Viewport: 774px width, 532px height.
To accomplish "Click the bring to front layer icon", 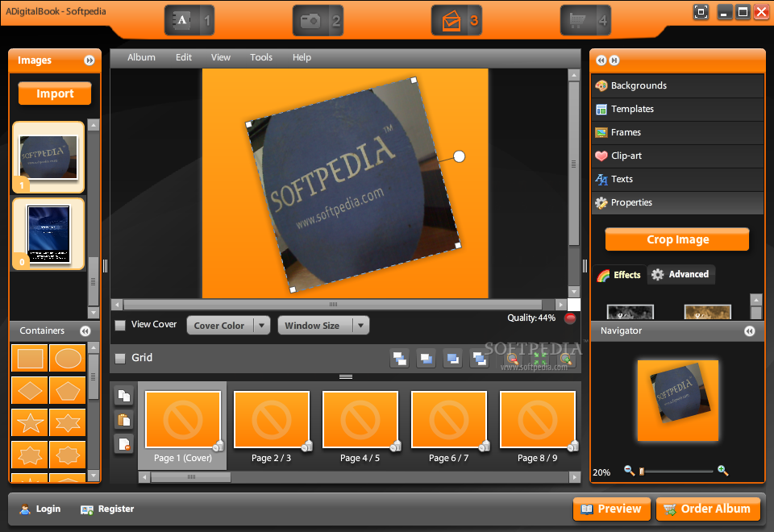I will 399,358.
